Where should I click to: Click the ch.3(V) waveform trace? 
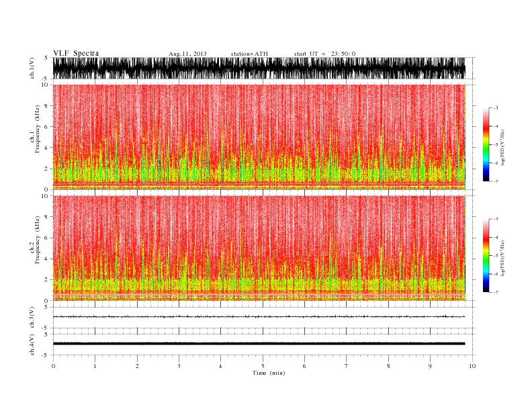(x=259, y=317)
